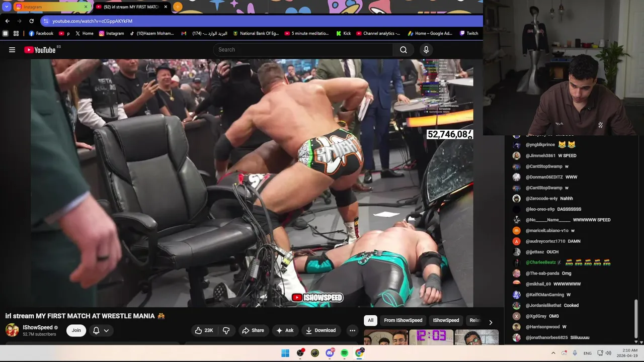The height and width of the screenshot is (362, 644).
Task: Open the Hazem Moham TikTok bookmark
Action: (x=151, y=34)
